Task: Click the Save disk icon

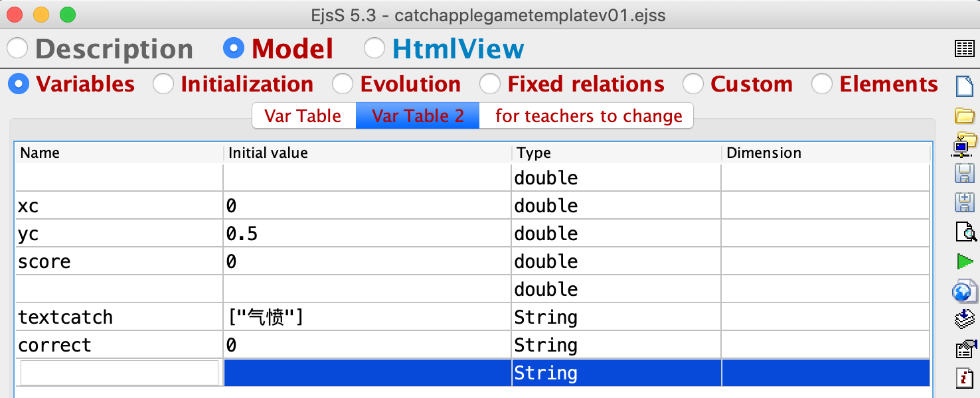Action: click(964, 173)
